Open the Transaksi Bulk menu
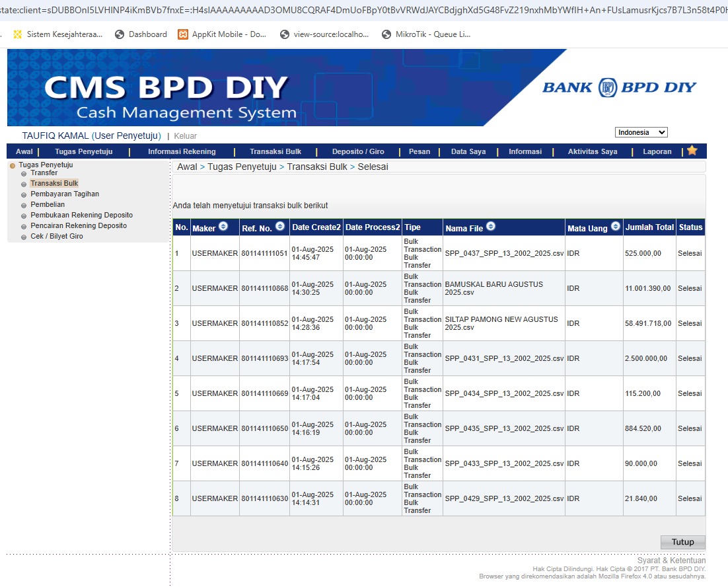 click(275, 151)
